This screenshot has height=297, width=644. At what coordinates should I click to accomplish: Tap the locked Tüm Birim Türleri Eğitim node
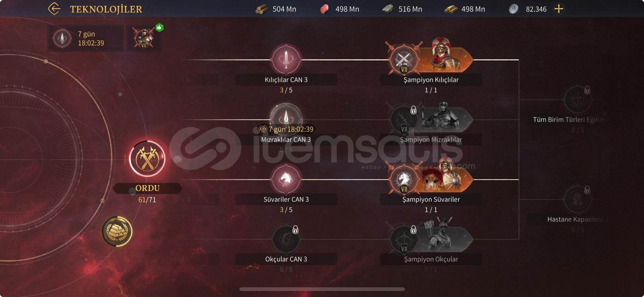tap(578, 99)
